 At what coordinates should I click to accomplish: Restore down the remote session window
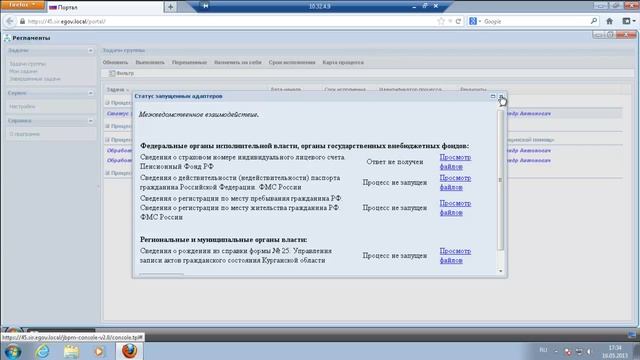(x=425, y=6)
